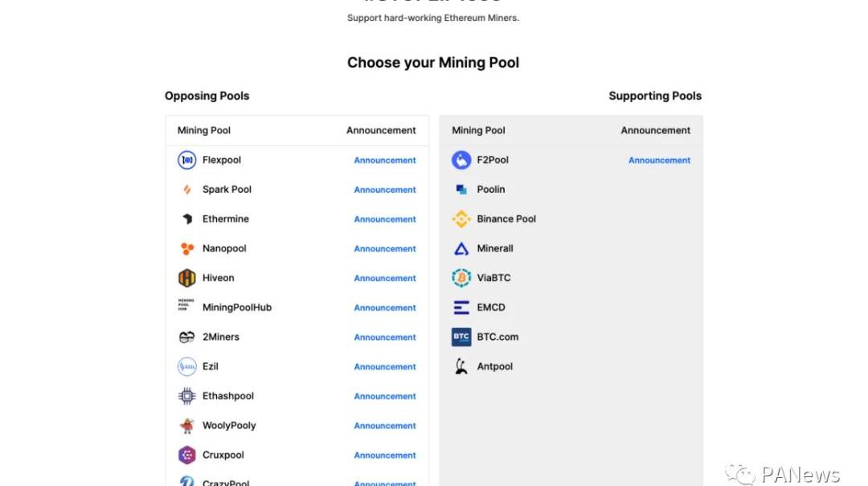Click Announcement header in Opposing table

(x=381, y=131)
